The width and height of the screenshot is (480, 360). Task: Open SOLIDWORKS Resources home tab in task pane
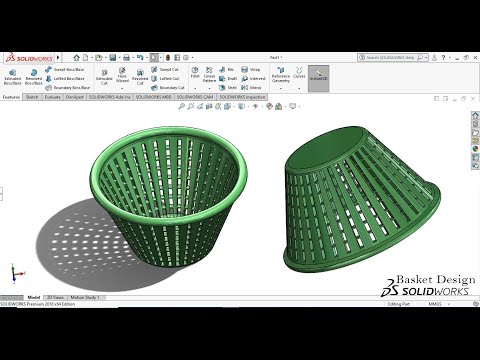(475, 115)
